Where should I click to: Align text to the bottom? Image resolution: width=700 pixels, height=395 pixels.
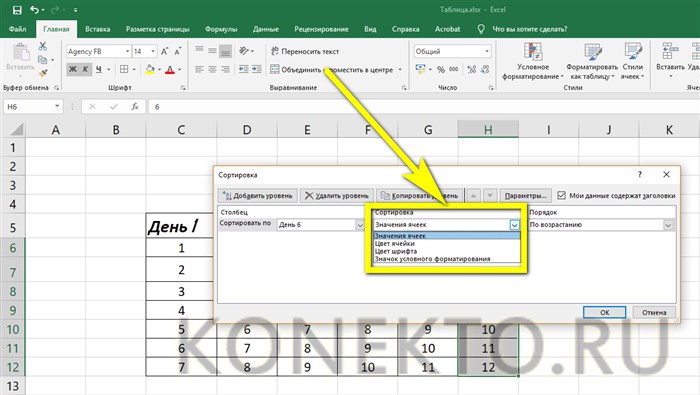[225, 51]
